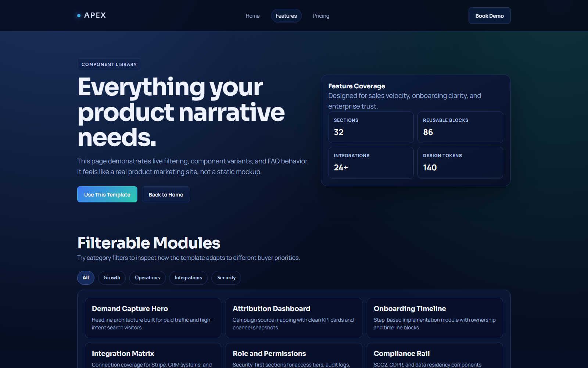588x368 pixels.
Task: Open the Demand Capture Hero module card
Action: 153,318
